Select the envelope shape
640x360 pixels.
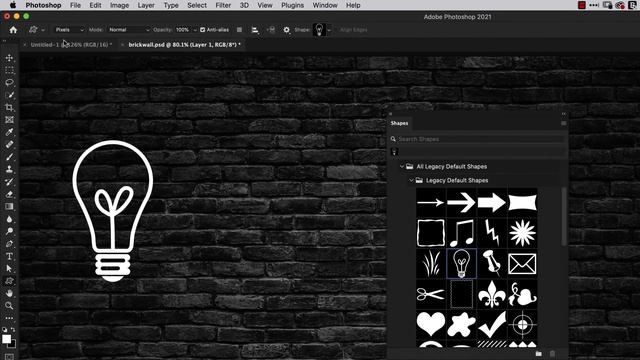click(522, 264)
